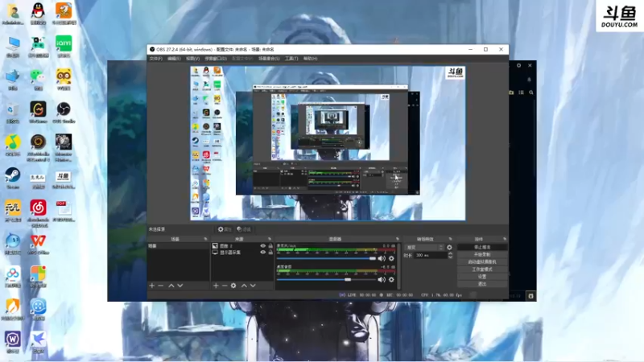The width and height of the screenshot is (644, 362).
Task: Decrease transition duration with down stepper
Action: 450,257
